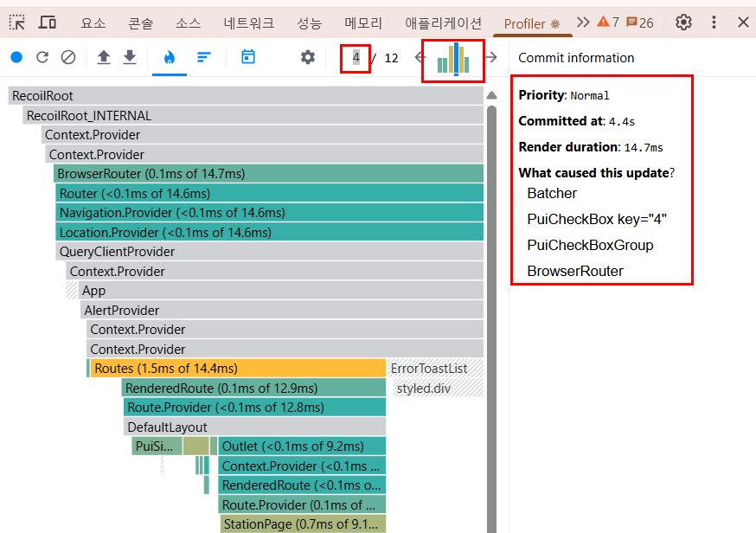
Task: Select the StationPage (0.7ms of 9.1...) bar
Action: 303,523
